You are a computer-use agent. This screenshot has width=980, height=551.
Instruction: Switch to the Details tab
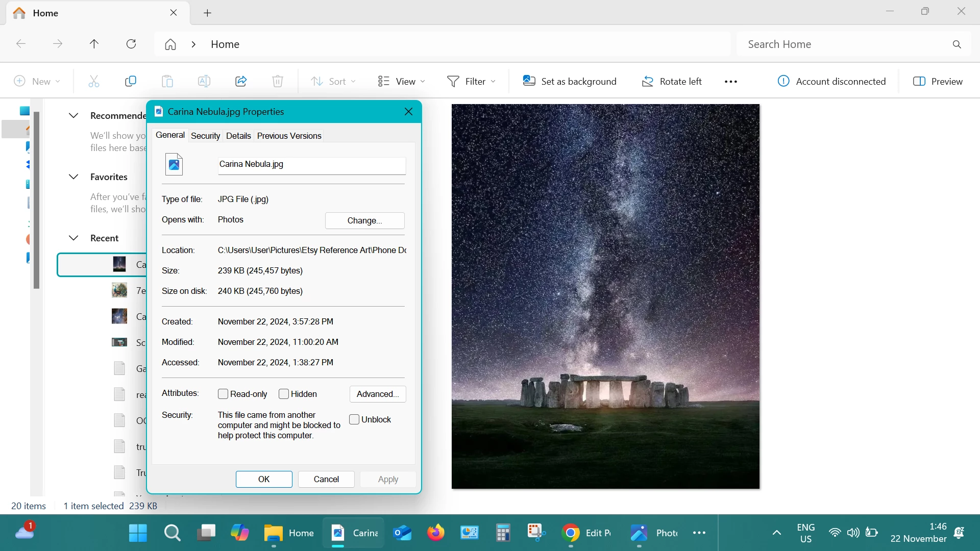click(238, 136)
